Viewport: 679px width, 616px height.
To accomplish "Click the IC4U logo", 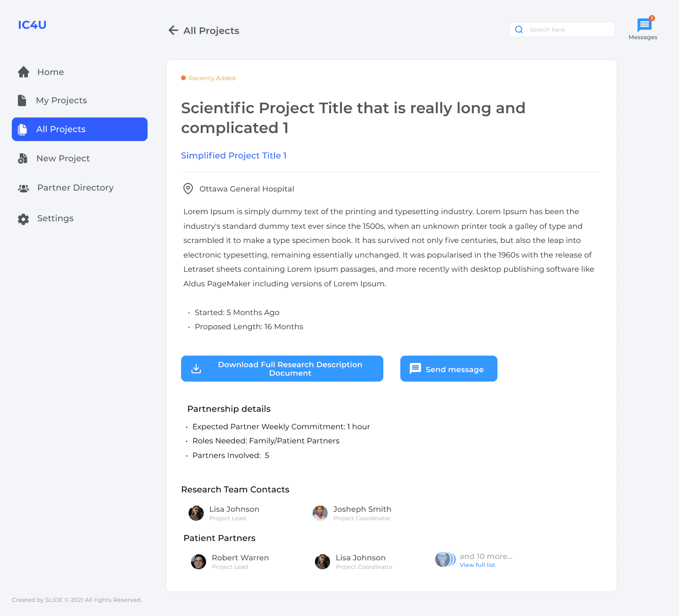I will [32, 25].
